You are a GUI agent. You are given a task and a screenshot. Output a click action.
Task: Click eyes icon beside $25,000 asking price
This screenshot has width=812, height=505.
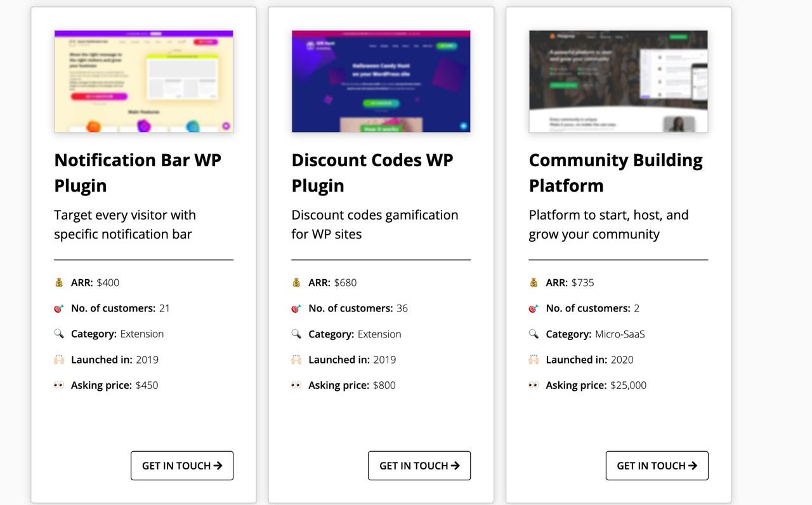pos(534,385)
